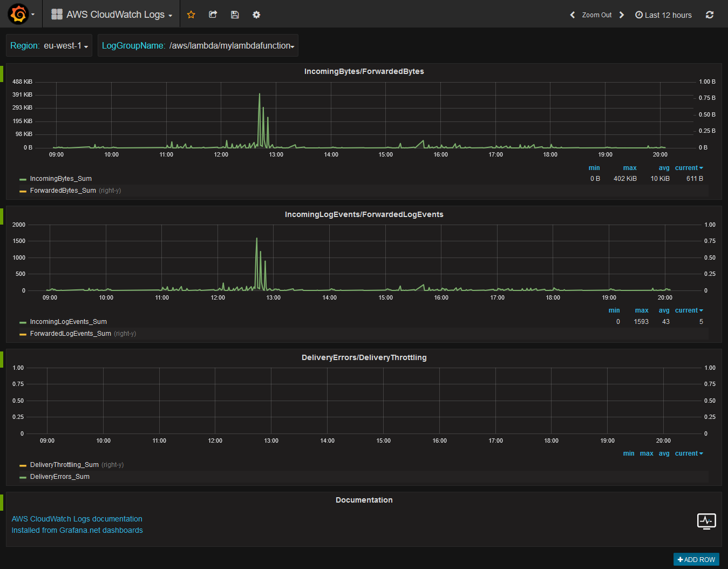The image size is (728, 569).
Task: Sort DeliveryErrors legend by current column
Action: (x=689, y=453)
